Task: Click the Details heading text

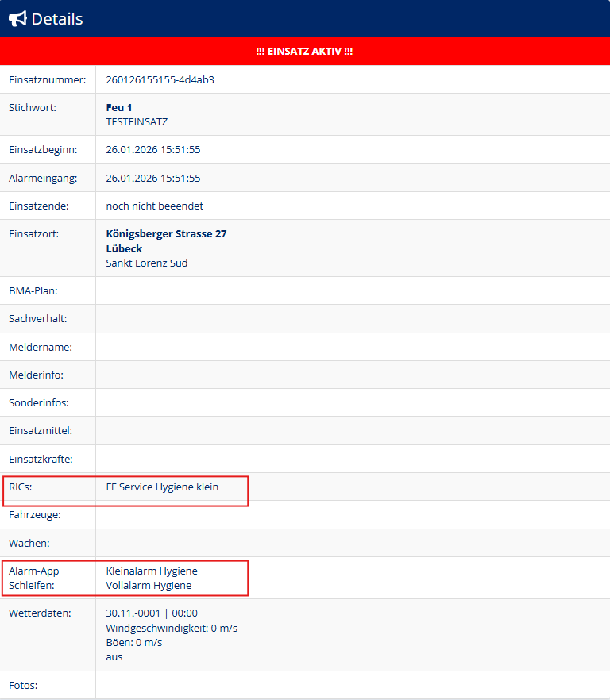Action: point(57,19)
